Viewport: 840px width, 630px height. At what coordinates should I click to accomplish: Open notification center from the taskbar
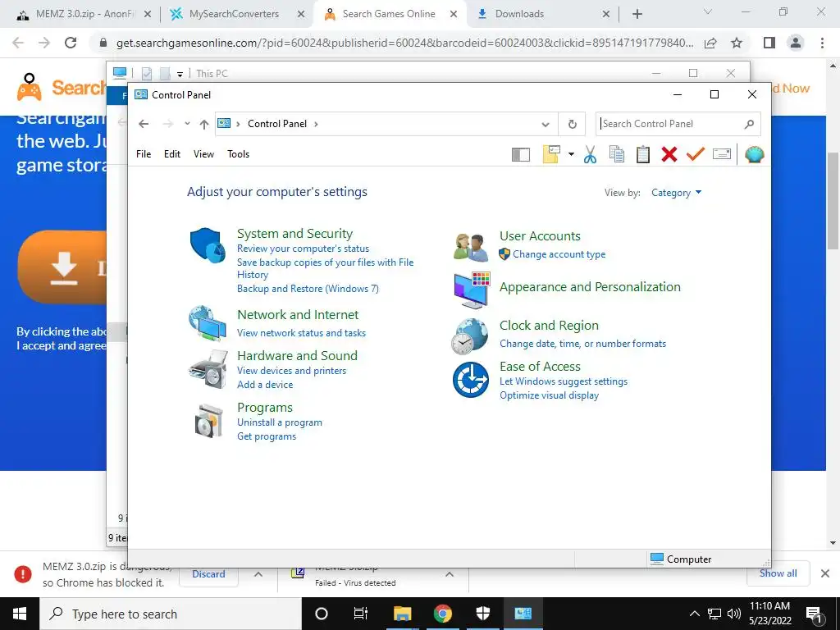coord(814,614)
